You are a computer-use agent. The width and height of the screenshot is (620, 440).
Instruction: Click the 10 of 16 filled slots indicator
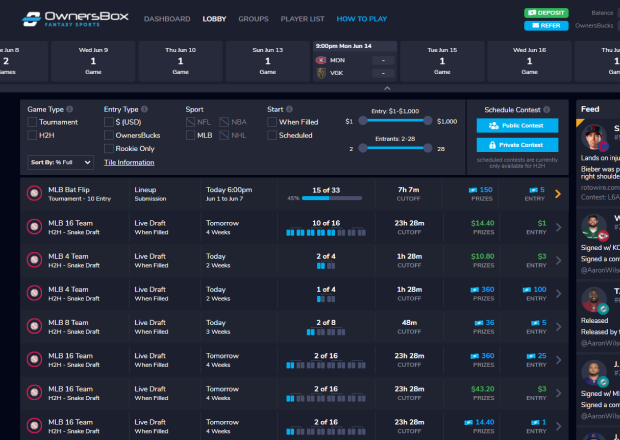326,232
